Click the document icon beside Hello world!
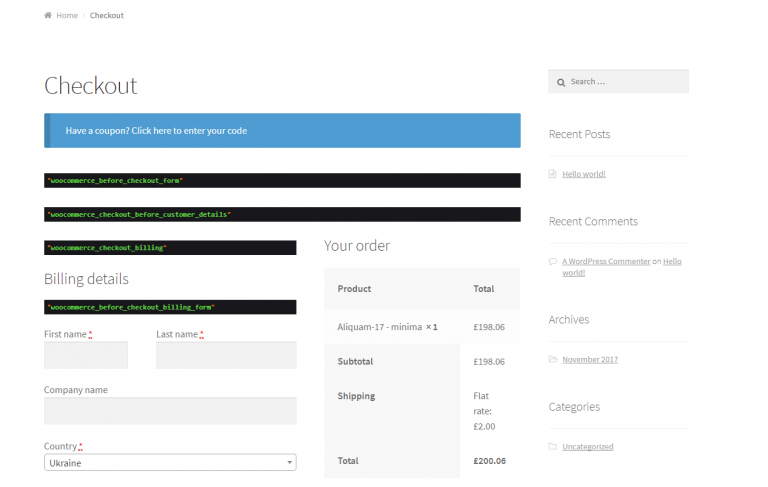Viewport: 768px width, 487px height. pos(553,174)
